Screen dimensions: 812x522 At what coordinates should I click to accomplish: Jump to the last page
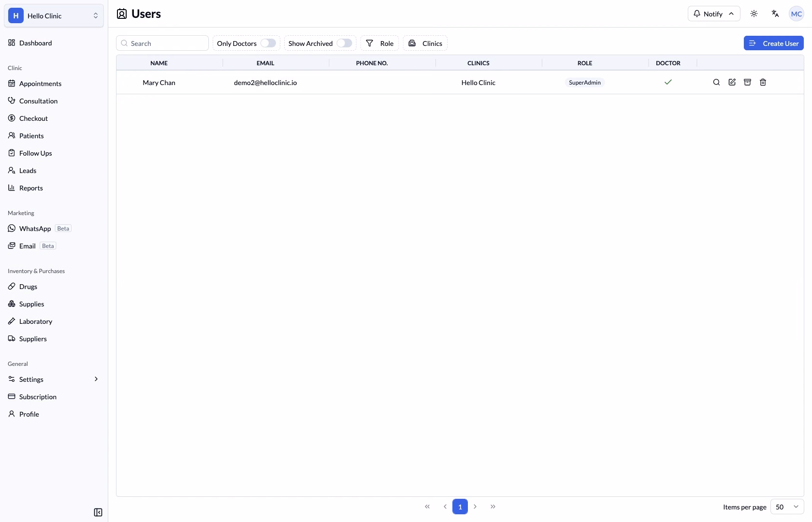click(x=493, y=507)
